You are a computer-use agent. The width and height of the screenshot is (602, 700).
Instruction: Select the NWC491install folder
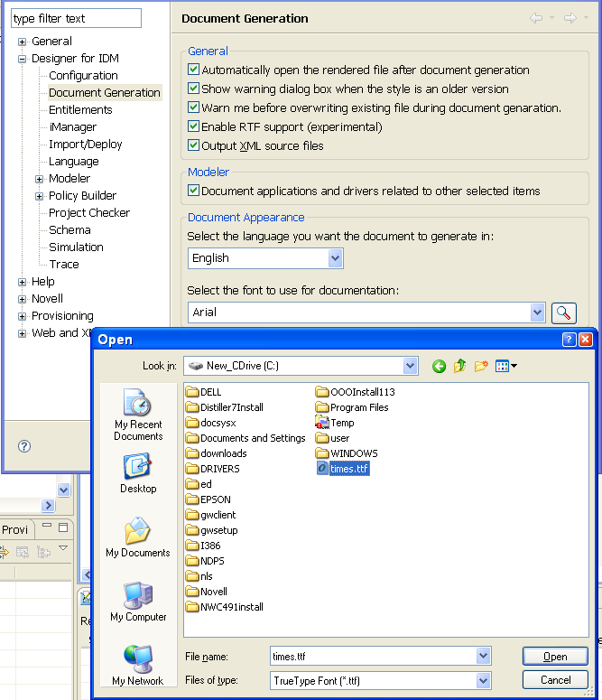(x=225, y=607)
